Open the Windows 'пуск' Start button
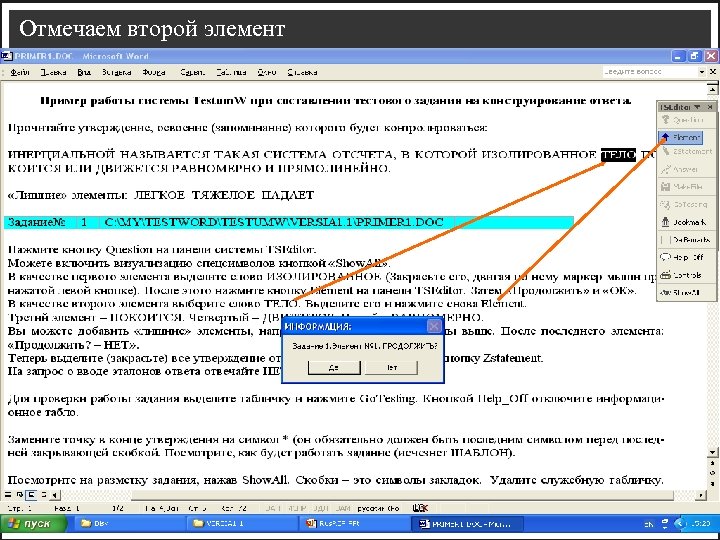Screen dimensions: 720x540 [33, 523]
